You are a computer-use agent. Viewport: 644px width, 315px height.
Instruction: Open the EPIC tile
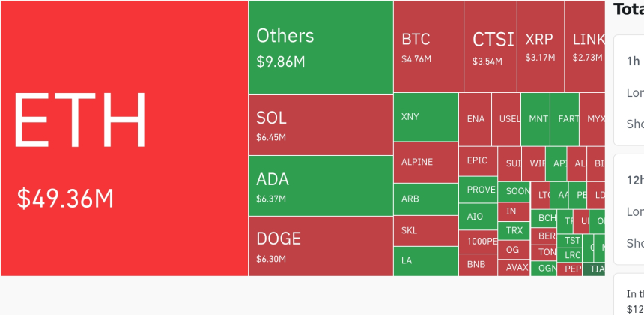point(478,161)
